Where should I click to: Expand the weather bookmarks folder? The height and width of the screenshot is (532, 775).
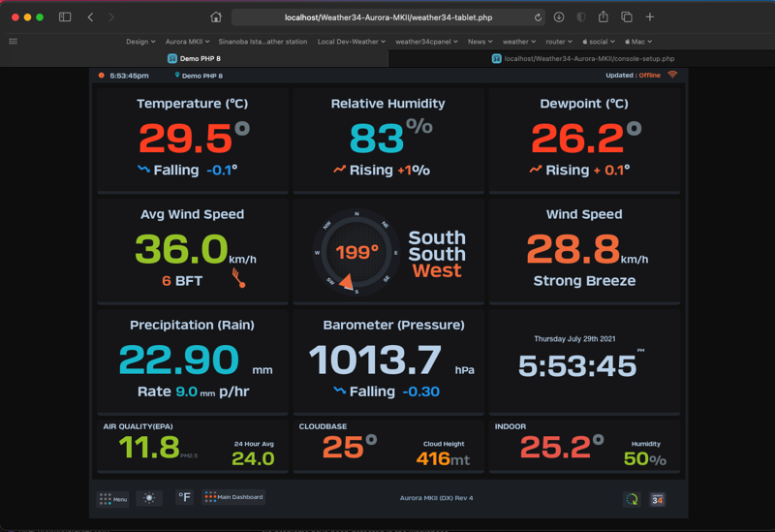[x=519, y=42]
